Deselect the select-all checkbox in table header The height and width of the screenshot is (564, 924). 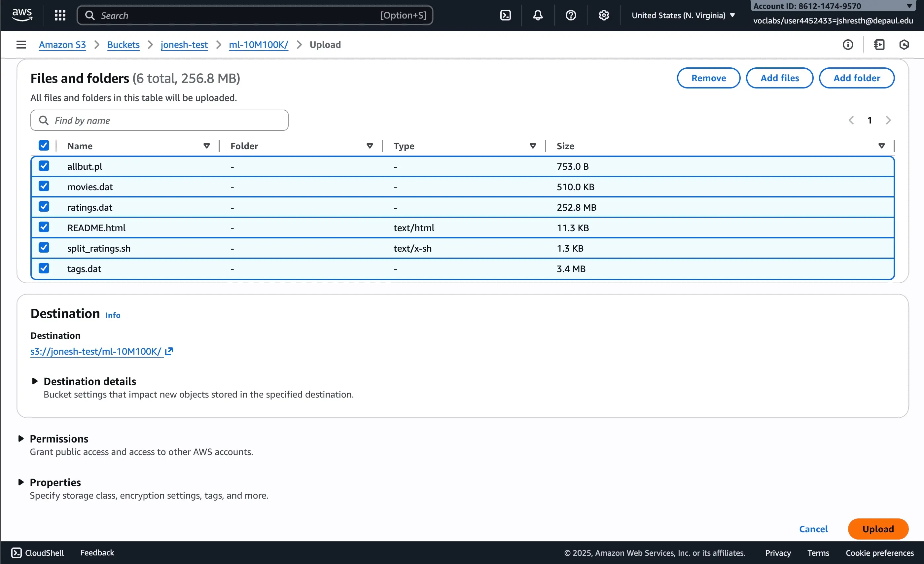click(x=44, y=146)
